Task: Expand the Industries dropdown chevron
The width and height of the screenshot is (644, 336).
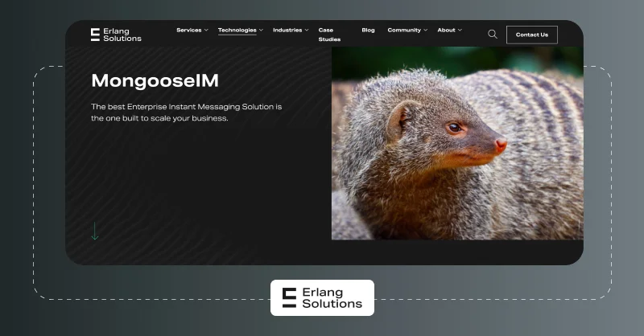Action: click(307, 30)
